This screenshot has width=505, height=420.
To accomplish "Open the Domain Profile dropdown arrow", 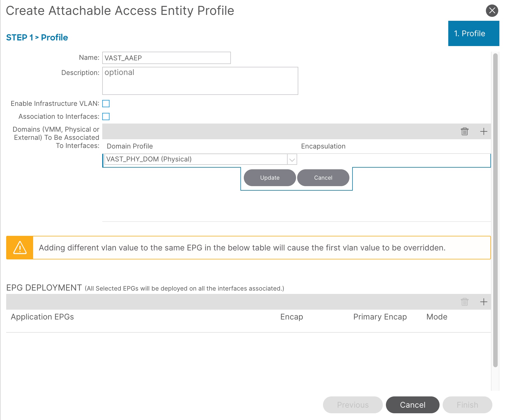I will pyautogui.click(x=292, y=159).
